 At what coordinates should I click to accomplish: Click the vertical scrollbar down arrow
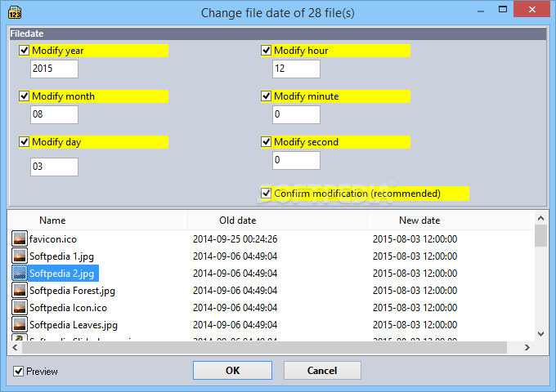[x=540, y=333]
